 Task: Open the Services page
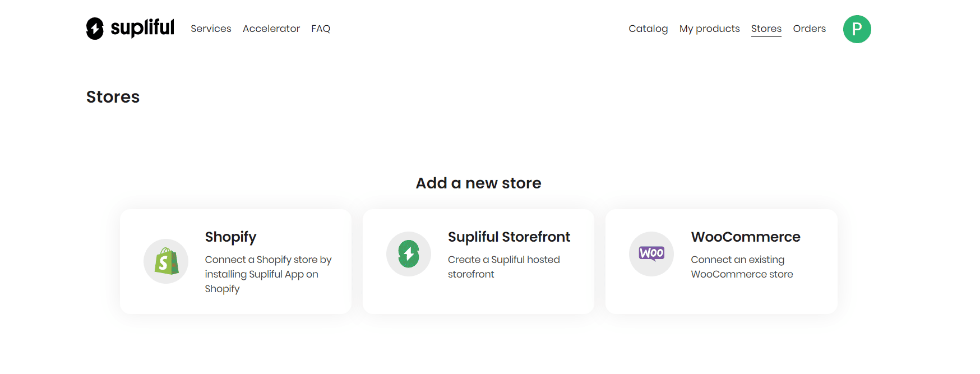[211, 29]
